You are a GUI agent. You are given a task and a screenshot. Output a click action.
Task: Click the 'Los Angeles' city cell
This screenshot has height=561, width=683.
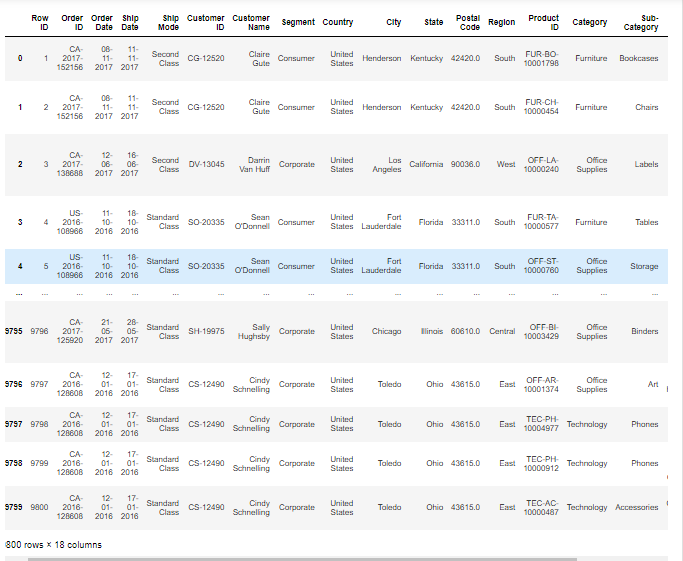click(x=387, y=165)
